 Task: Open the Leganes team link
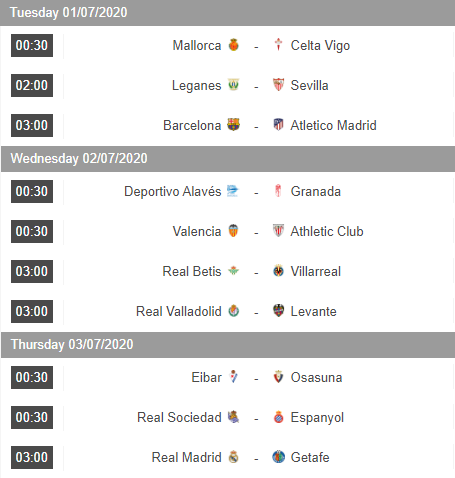(196, 86)
